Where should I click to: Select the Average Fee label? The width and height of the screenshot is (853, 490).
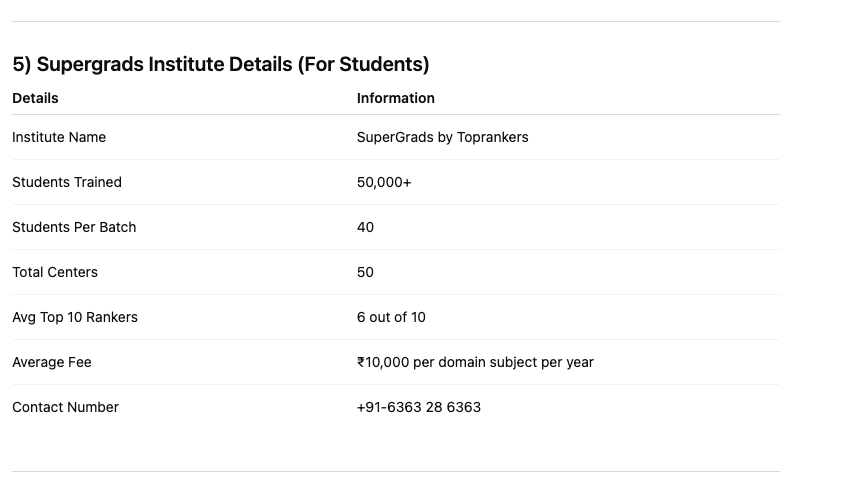tap(52, 362)
